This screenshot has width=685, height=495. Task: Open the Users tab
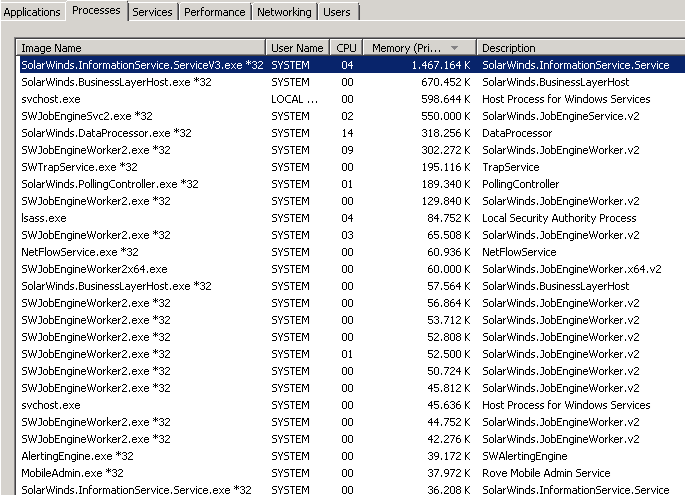337,12
